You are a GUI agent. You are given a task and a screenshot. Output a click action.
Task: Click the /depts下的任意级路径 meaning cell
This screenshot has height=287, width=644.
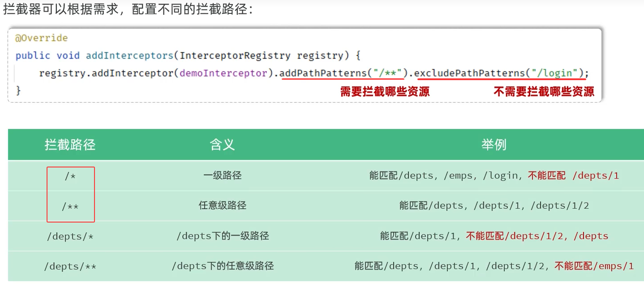tap(222, 266)
